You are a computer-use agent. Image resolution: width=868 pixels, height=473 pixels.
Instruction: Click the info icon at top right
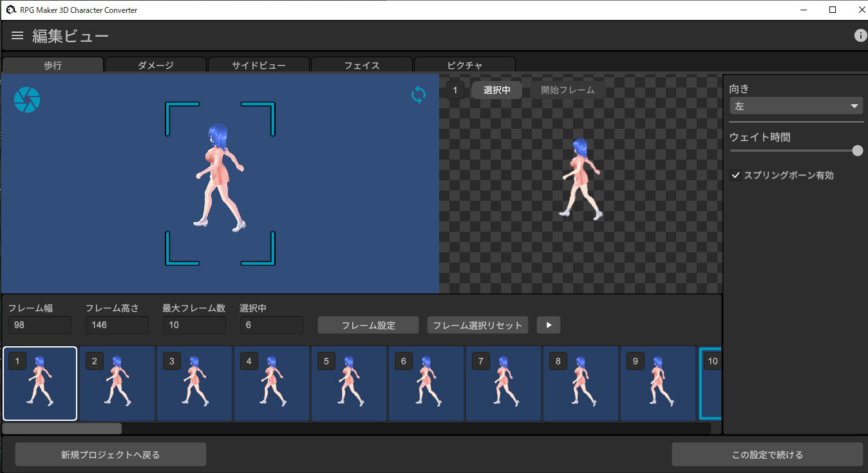(860, 35)
